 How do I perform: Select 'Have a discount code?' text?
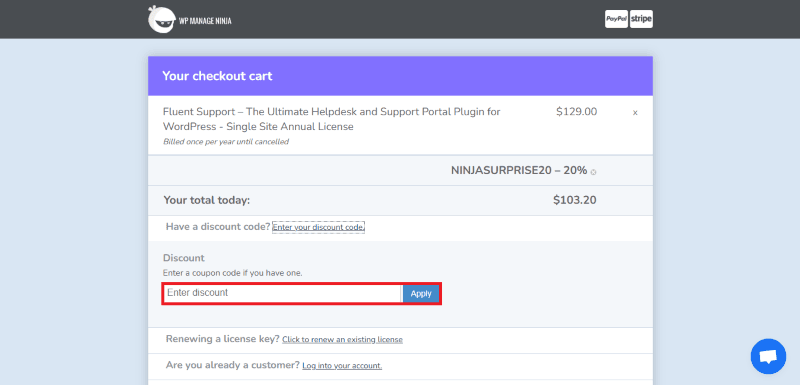218,226
